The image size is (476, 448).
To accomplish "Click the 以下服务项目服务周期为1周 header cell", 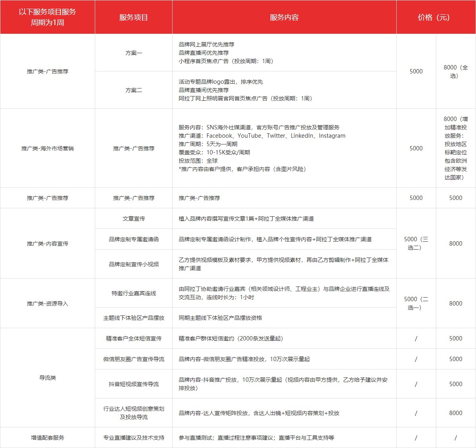I will [x=48, y=17].
